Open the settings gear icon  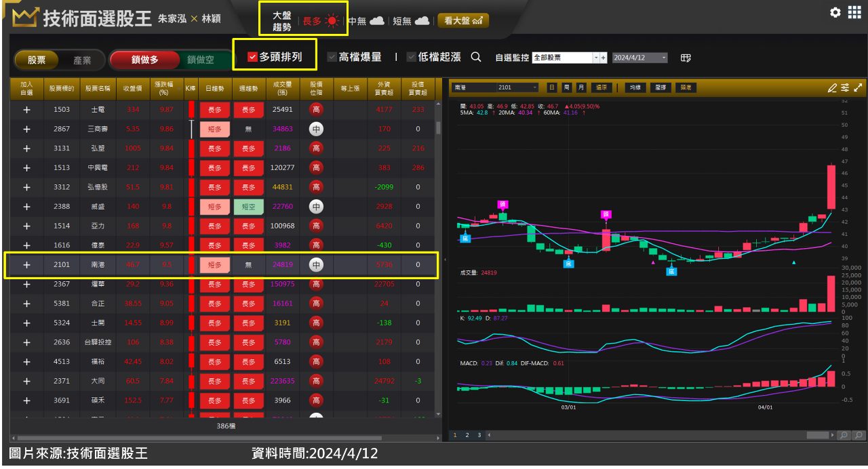pyautogui.click(x=835, y=12)
